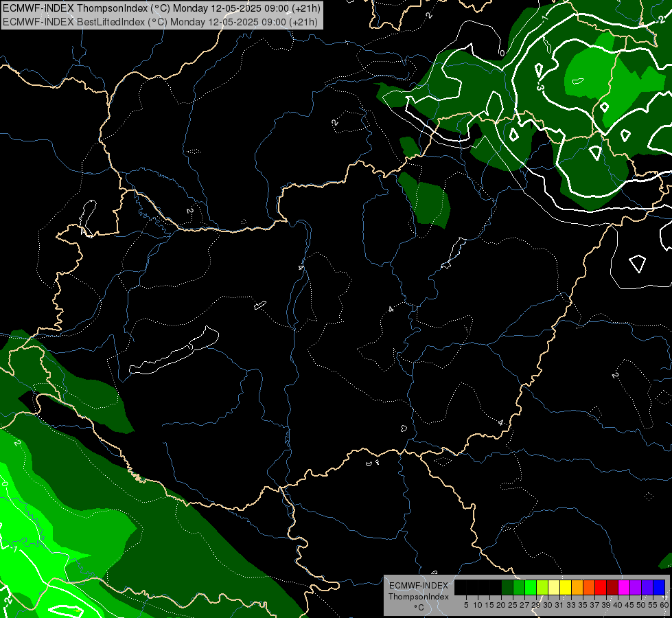Click the legend value label 33
The height and width of the screenshot is (618, 672).
(x=571, y=605)
